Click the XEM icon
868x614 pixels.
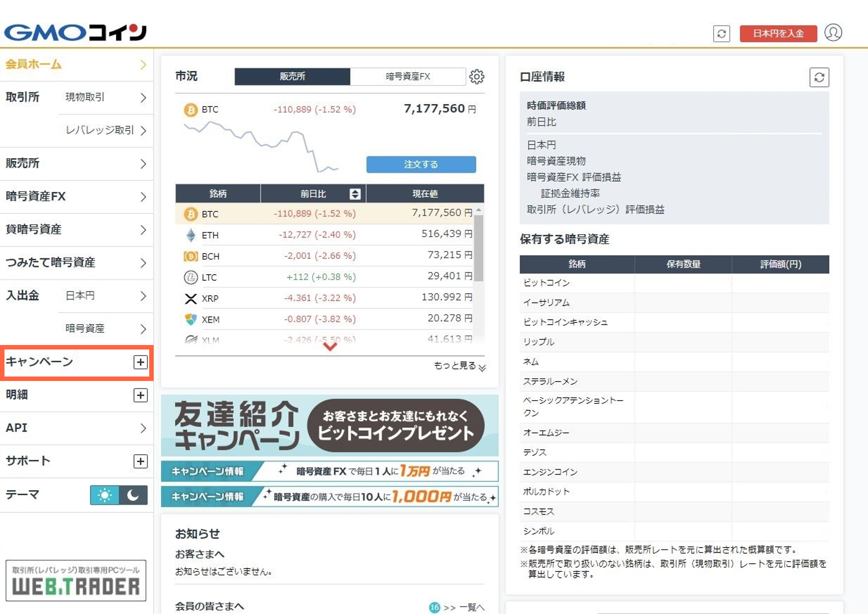pos(191,319)
